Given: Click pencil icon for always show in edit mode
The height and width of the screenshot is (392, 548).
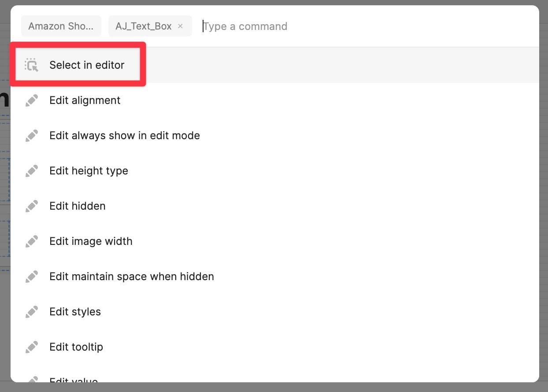Looking at the screenshot, I should point(32,136).
